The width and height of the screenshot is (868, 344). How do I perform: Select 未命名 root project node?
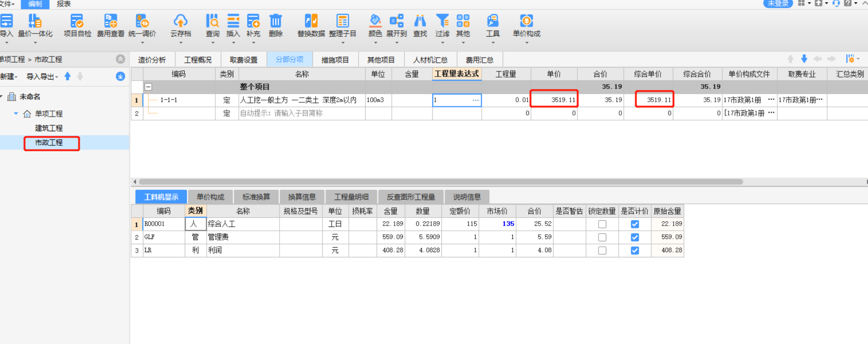point(30,97)
